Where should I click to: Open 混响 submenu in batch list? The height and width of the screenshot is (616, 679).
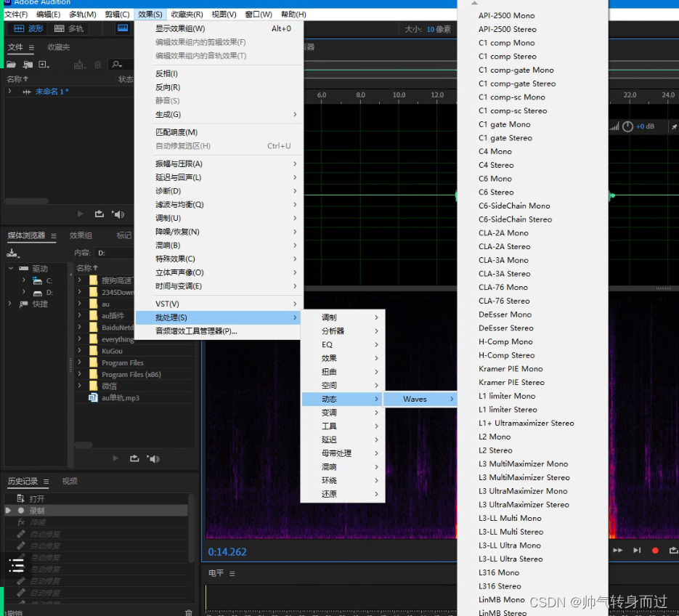[343, 466]
